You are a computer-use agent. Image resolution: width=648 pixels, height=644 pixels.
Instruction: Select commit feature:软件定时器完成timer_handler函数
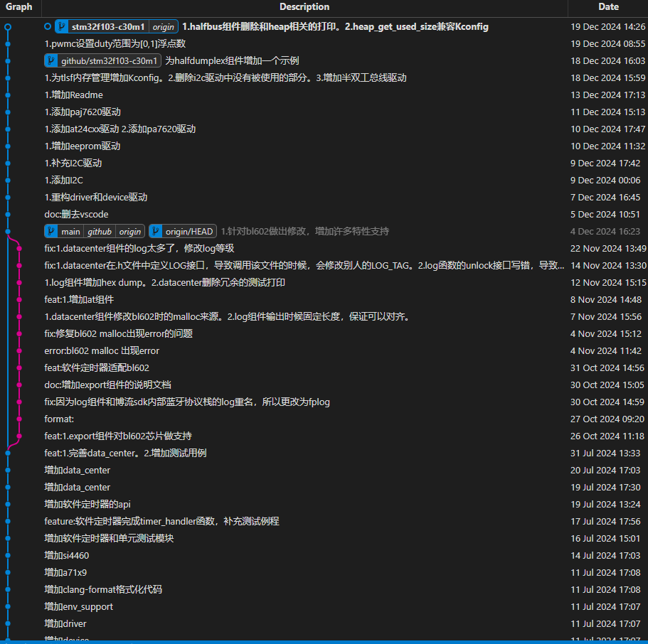(161, 521)
